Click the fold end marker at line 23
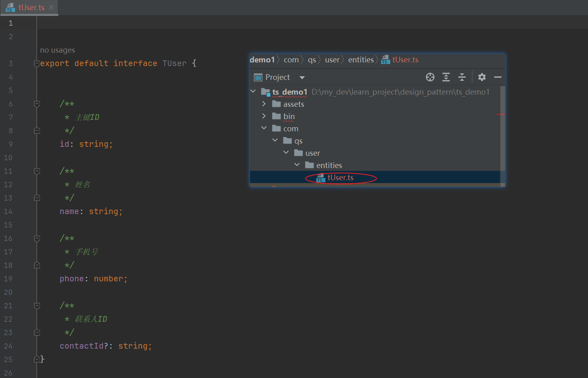 point(37,332)
